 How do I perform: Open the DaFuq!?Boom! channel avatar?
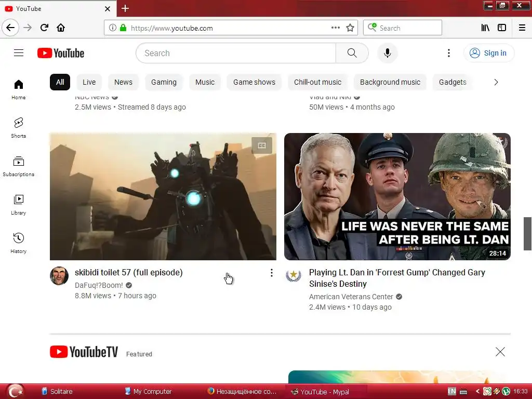tap(59, 275)
